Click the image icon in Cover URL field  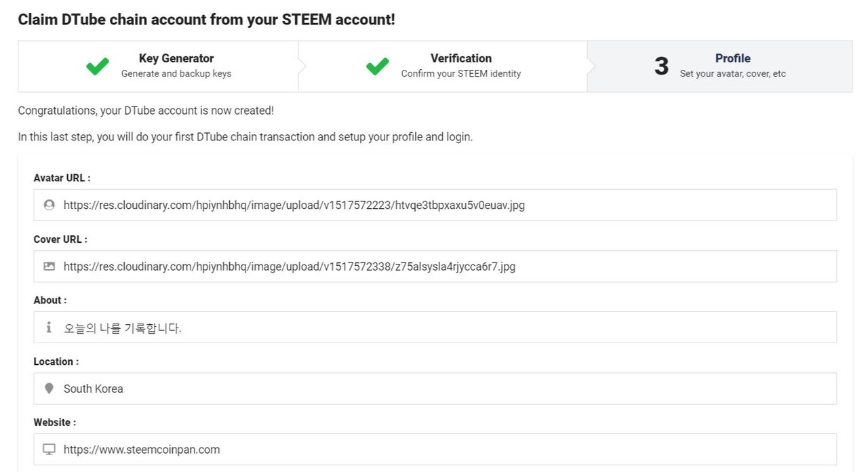click(x=49, y=267)
